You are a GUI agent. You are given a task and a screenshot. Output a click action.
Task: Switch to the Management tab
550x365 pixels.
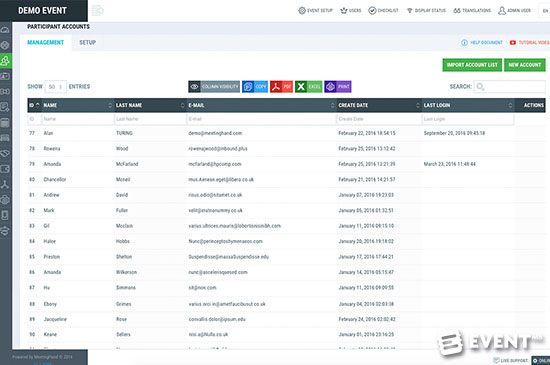point(46,42)
